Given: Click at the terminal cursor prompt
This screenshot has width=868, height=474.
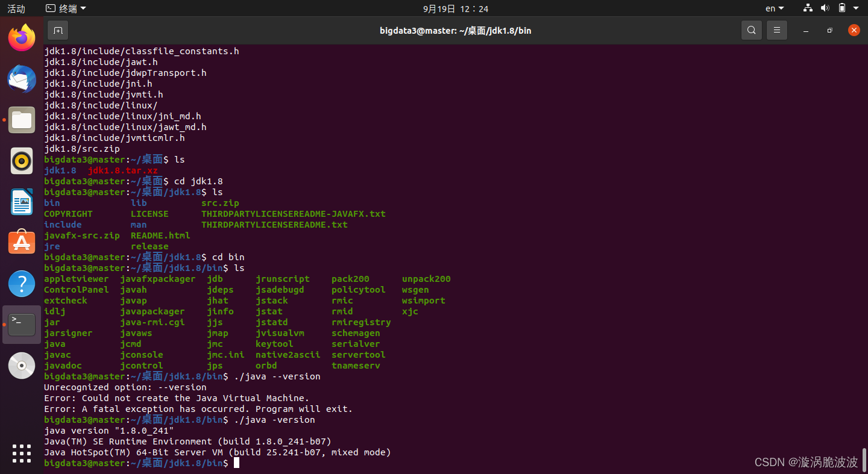Looking at the screenshot, I should pyautogui.click(x=237, y=463).
